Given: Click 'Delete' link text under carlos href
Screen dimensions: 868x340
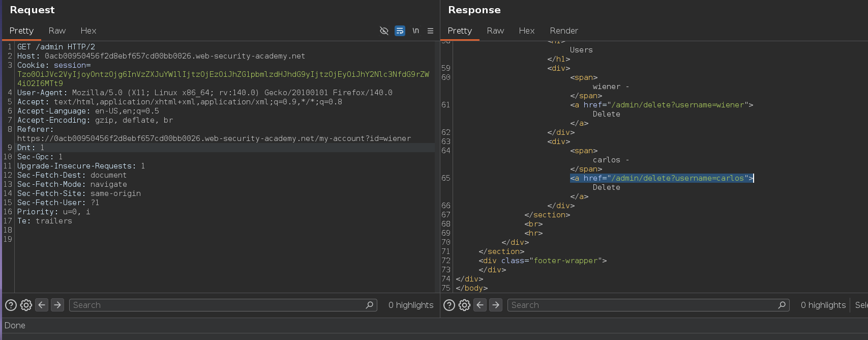Looking at the screenshot, I should 606,187.
